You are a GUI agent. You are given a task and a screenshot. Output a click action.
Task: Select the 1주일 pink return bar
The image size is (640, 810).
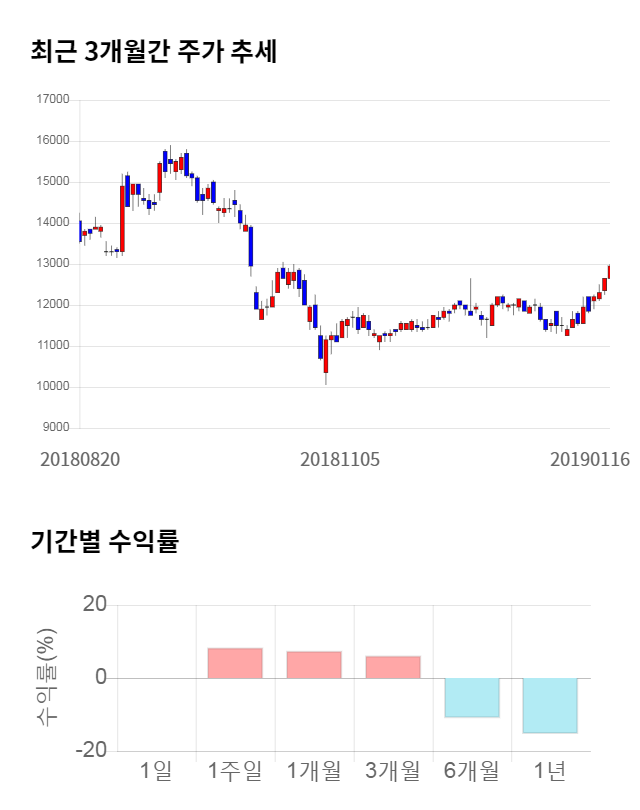[x=235, y=663]
